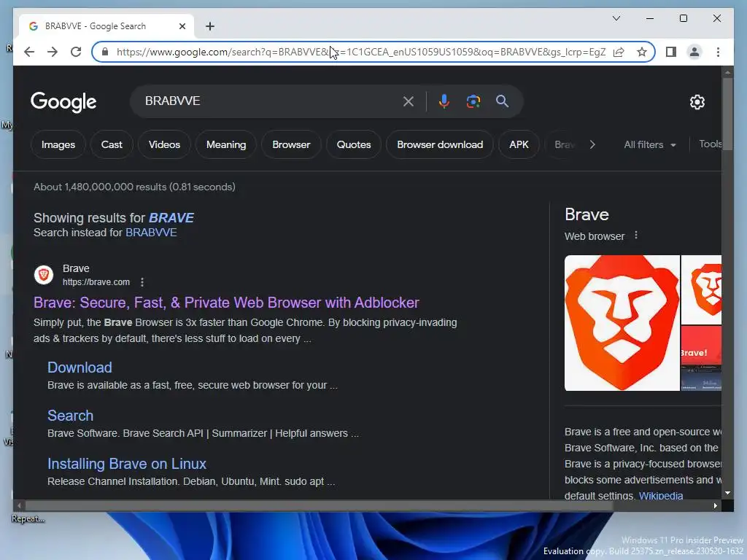Click the browser forward arrow
Screen dimensions: 747x560
pos(53,52)
